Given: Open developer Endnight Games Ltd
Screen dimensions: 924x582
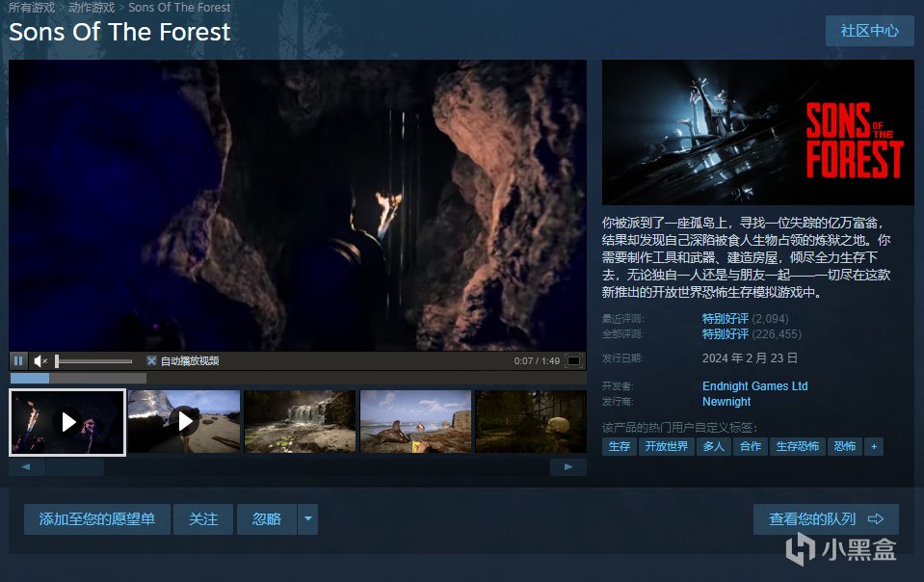Looking at the screenshot, I should (x=754, y=385).
